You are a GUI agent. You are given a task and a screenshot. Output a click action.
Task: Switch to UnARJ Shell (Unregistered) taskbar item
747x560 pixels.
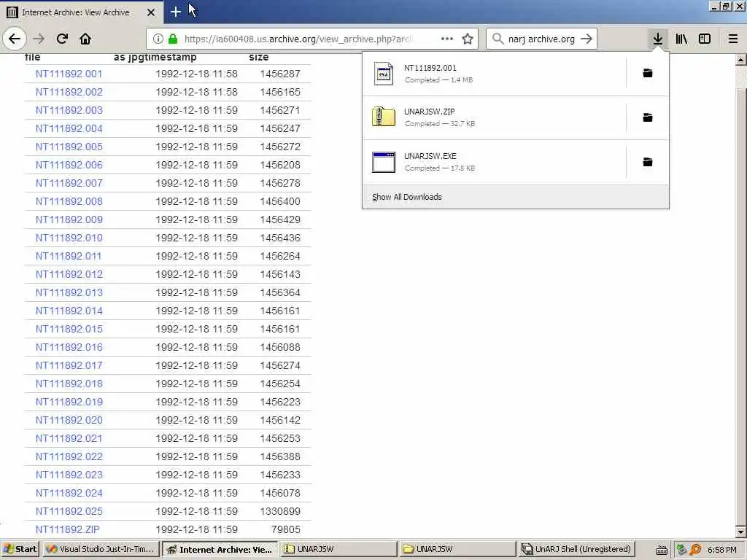[577, 549]
